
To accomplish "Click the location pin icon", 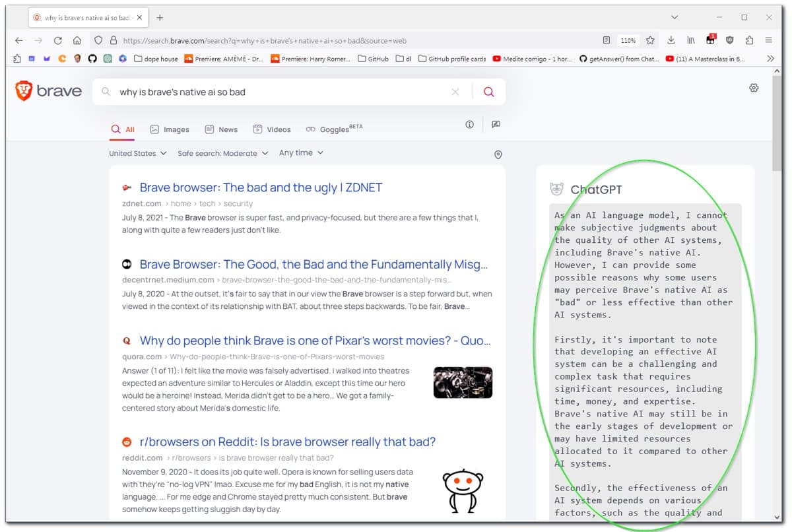I will [498, 154].
